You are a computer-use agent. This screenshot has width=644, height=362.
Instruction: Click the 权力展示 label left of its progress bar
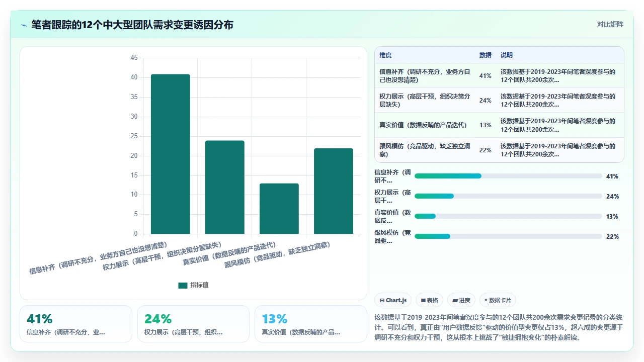point(392,196)
